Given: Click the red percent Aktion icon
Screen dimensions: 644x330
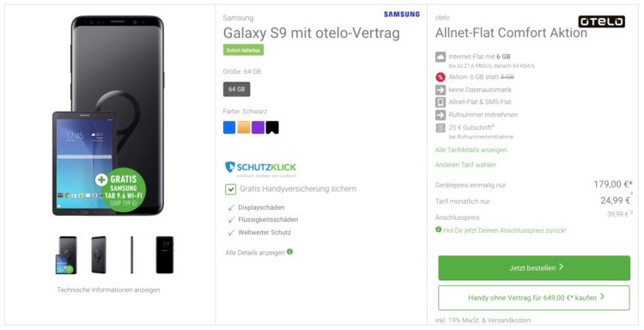Looking at the screenshot, I should [440, 76].
